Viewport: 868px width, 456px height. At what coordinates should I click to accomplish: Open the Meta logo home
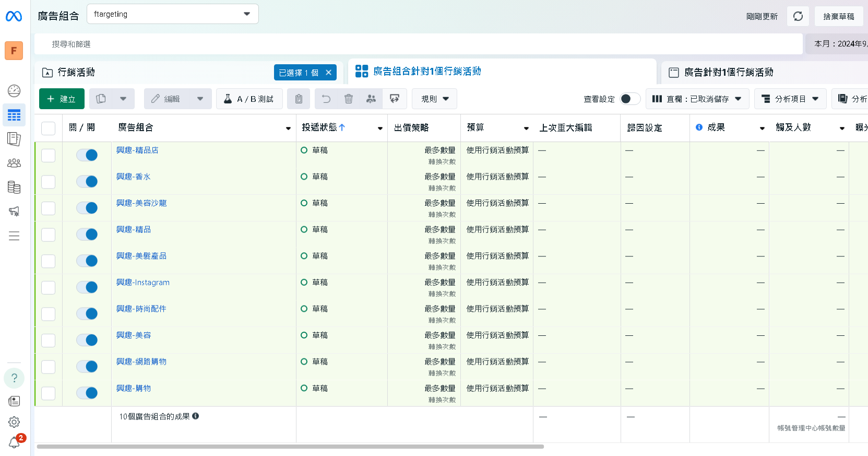click(x=14, y=16)
